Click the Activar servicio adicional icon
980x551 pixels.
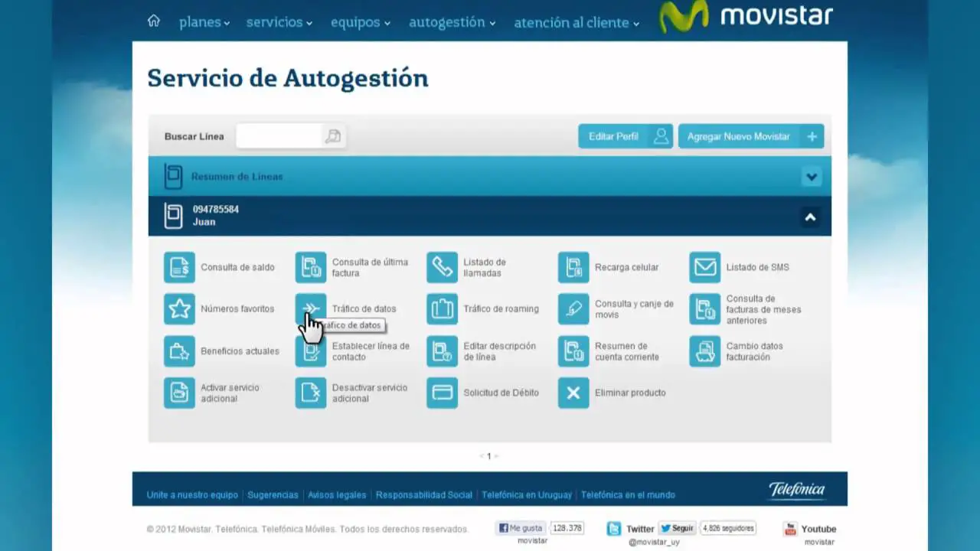point(179,393)
